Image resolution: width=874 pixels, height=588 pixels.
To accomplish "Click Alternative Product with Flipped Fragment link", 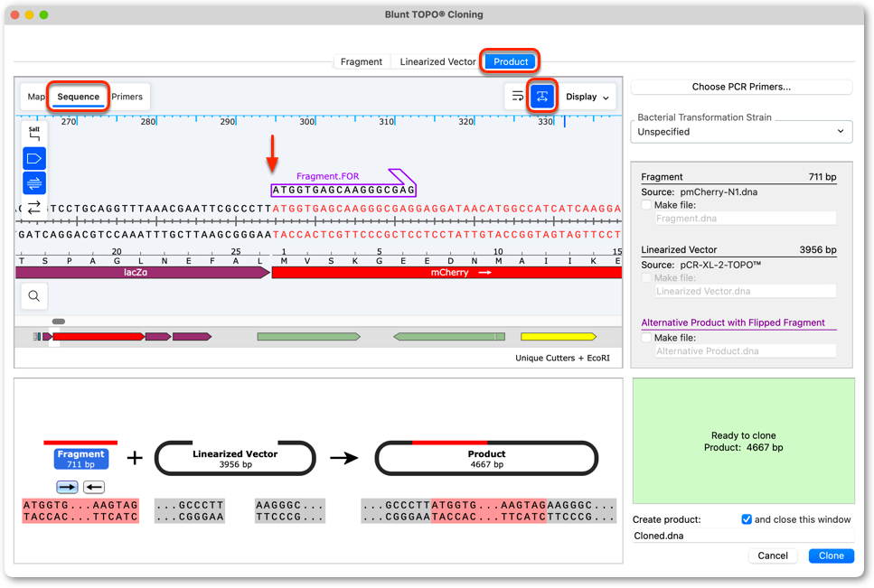I will coord(733,323).
